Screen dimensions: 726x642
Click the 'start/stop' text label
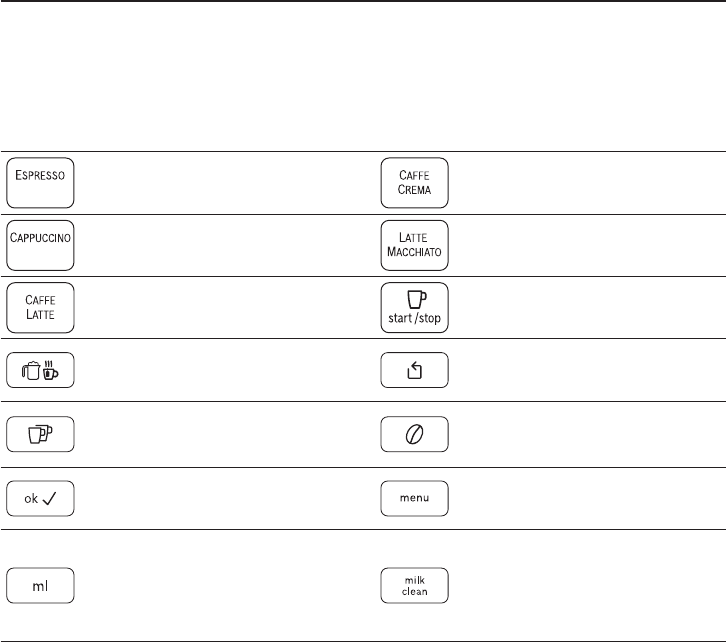416,320
